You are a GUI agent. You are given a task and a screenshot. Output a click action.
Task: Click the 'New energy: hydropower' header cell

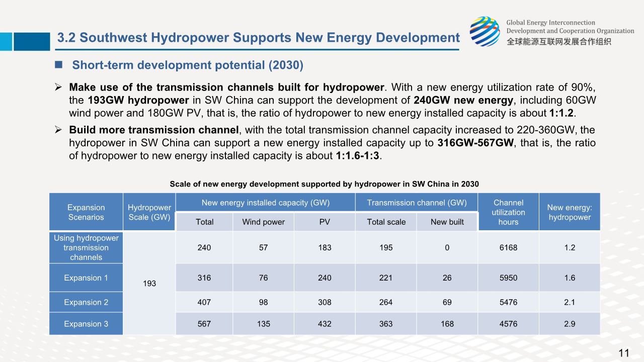click(570, 212)
